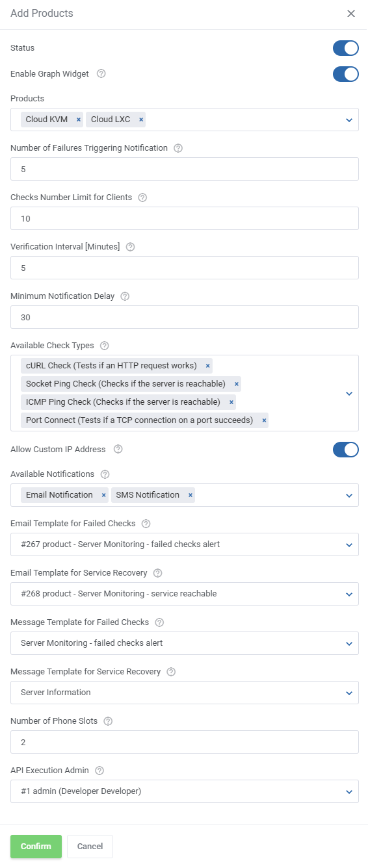Show API Execution Admin help icon
368x868 pixels.
(99, 770)
